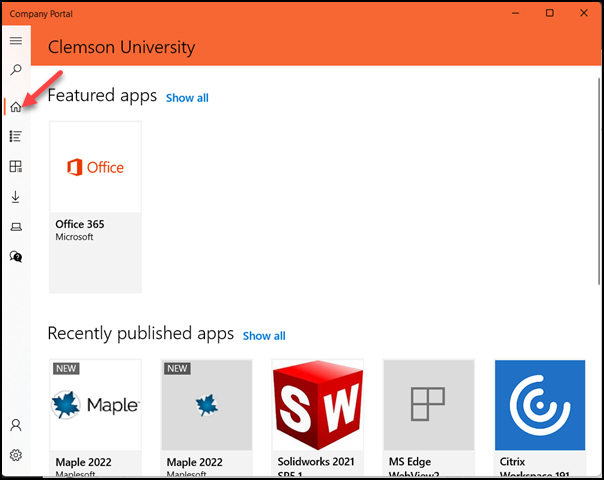Image resolution: width=604 pixels, height=480 pixels.
Task: Open the user account icon
Action: tap(16, 425)
